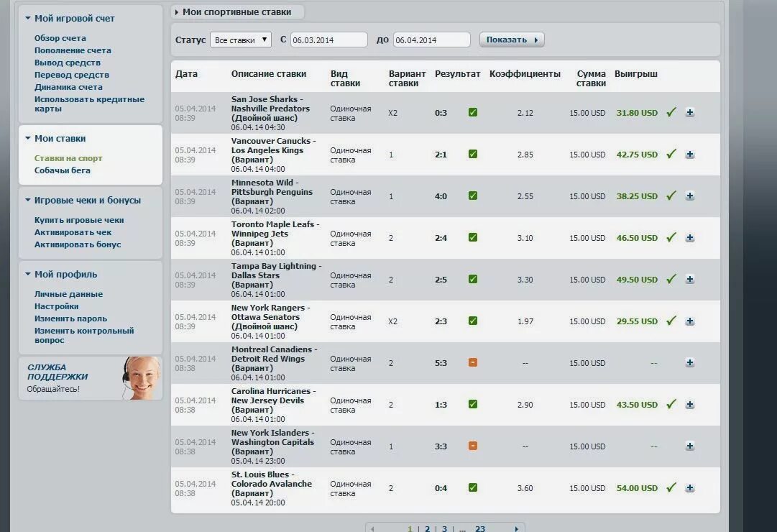
Task: Click green result check for Toronto Maple Leafs row
Action: (473, 237)
